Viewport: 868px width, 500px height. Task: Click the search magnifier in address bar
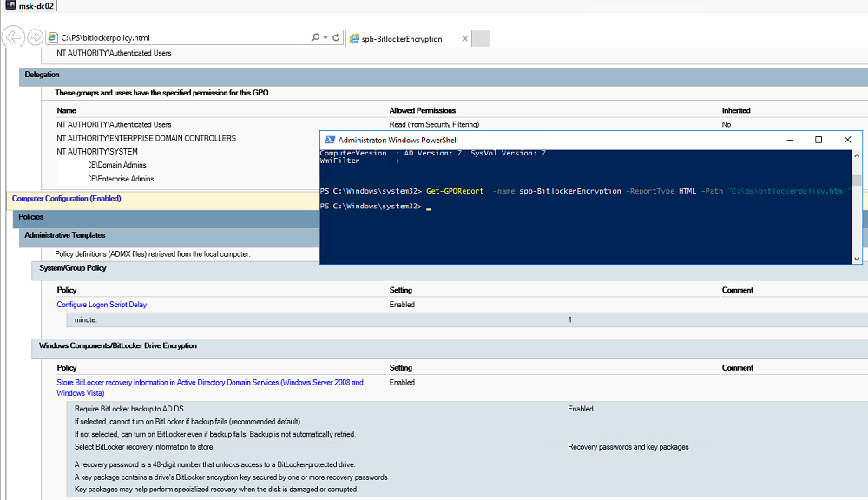tap(315, 37)
